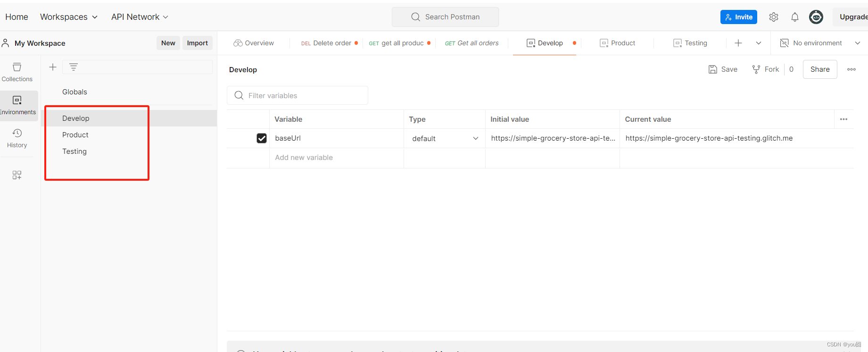Click the fork count 0
Screen dimensions: 868x352
[791, 69]
